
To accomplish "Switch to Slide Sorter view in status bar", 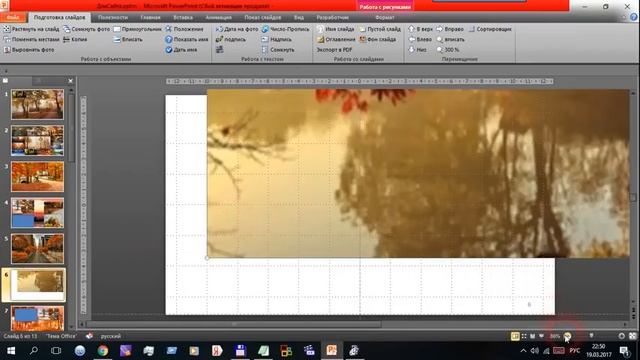I will click(x=524, y=336).
